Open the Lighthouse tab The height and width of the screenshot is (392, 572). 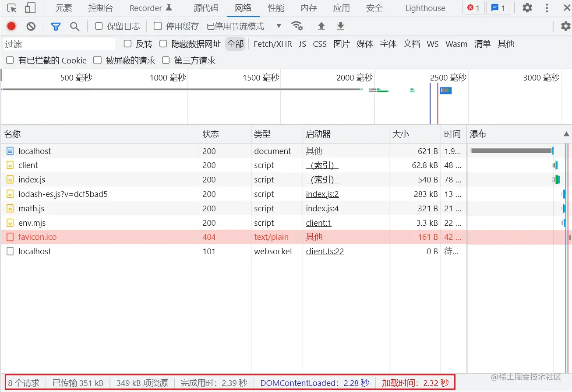[425, 8]
